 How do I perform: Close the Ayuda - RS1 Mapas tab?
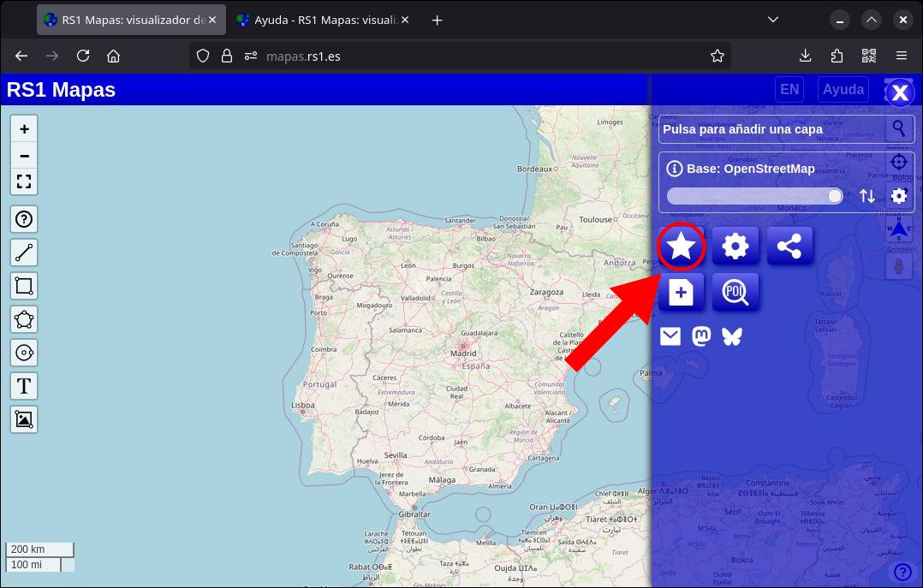pos(405,20)
